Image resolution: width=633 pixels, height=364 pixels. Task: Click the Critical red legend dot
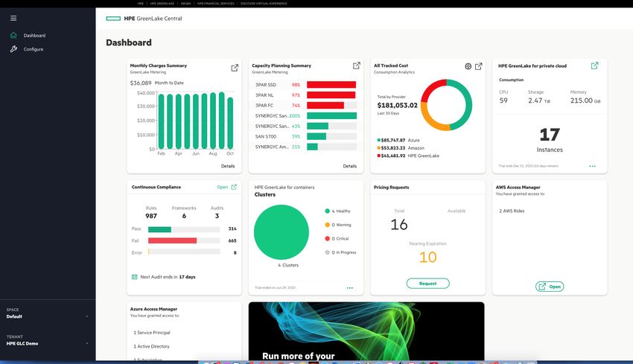click(x=328, y=238)
